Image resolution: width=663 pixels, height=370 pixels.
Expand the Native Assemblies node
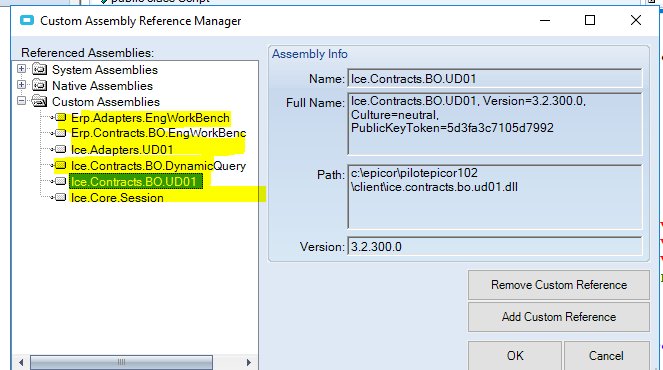21,85
